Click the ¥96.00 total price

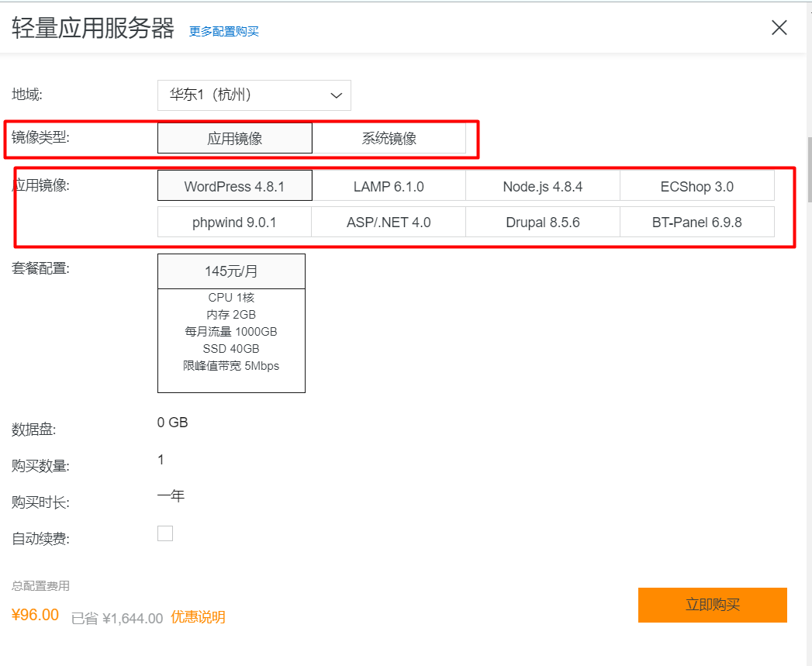(35, 615)
